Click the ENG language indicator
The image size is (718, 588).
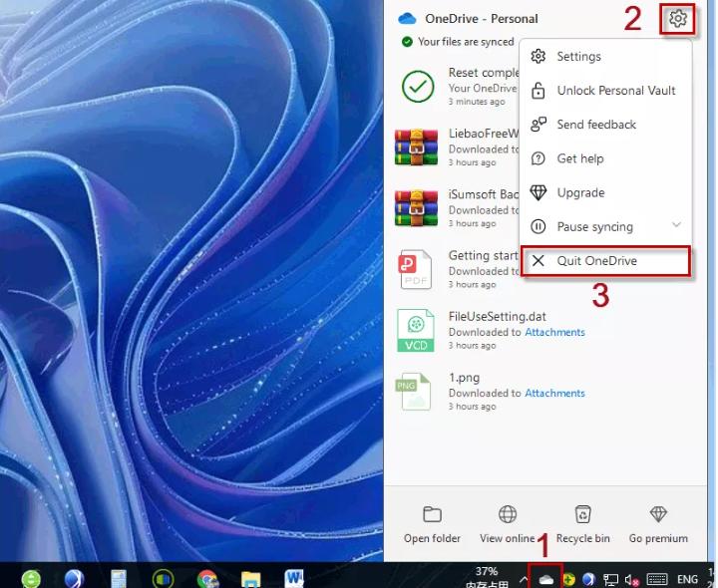[687, 579]
